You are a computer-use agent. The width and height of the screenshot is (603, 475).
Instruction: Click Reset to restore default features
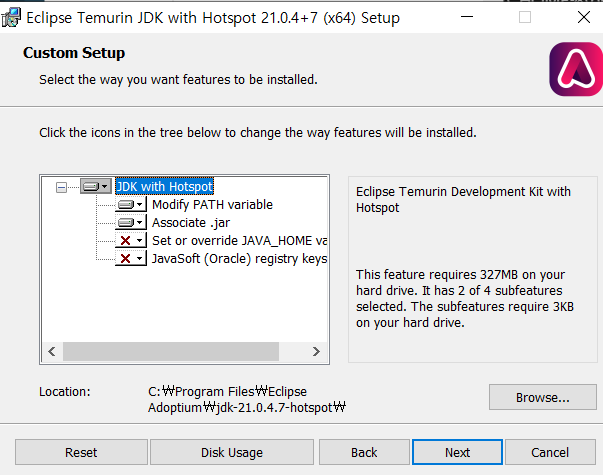point(81,452)
